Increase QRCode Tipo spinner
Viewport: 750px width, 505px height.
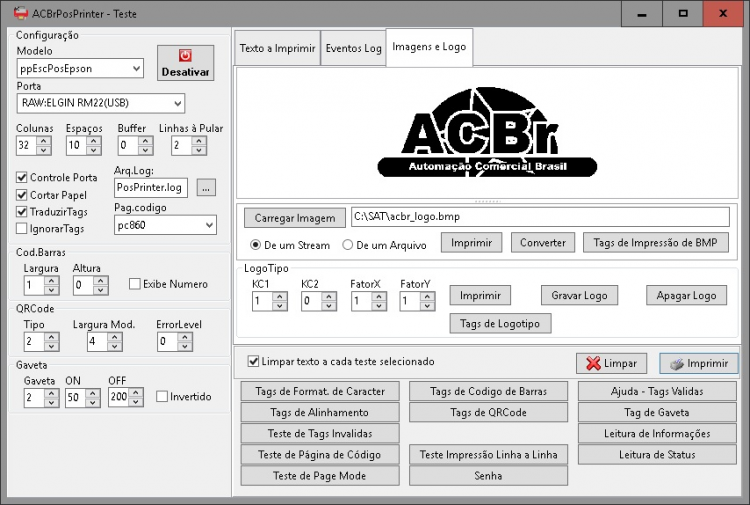click(52, 337)
